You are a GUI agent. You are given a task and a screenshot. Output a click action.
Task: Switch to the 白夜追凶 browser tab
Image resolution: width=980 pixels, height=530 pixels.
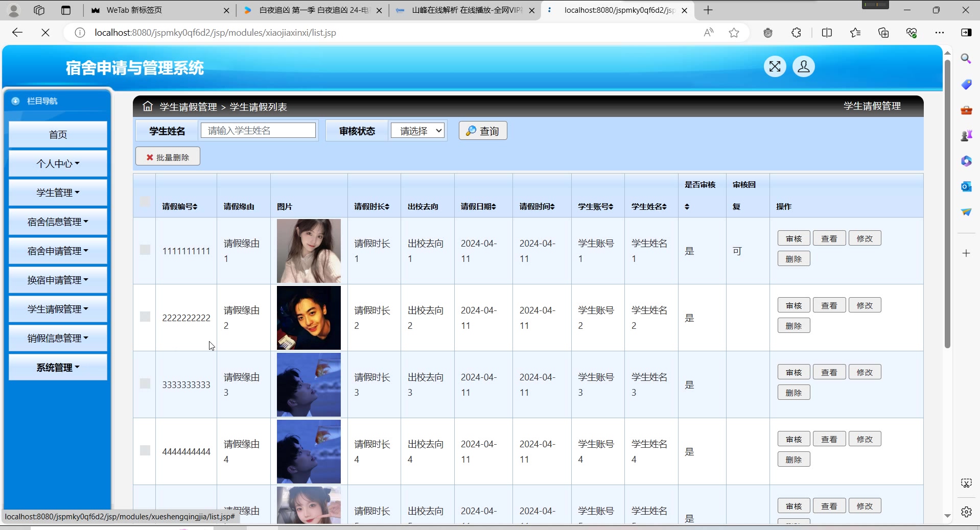click(312, 10)
